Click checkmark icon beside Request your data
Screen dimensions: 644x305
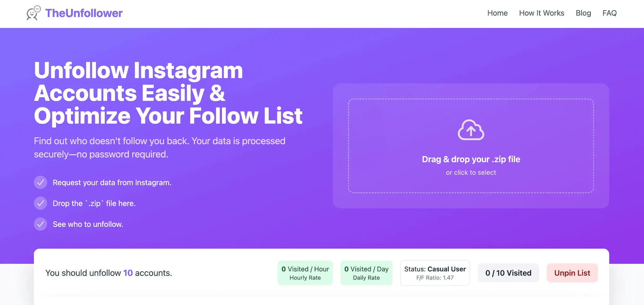(41, 183)
